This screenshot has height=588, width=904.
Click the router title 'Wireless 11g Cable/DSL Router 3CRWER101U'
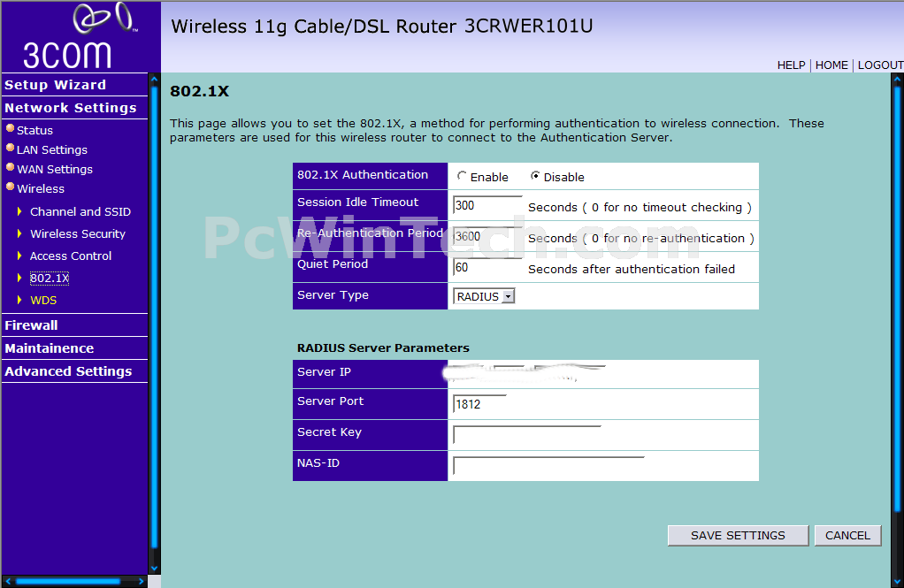pyautogui.click(x=381, y=27)
